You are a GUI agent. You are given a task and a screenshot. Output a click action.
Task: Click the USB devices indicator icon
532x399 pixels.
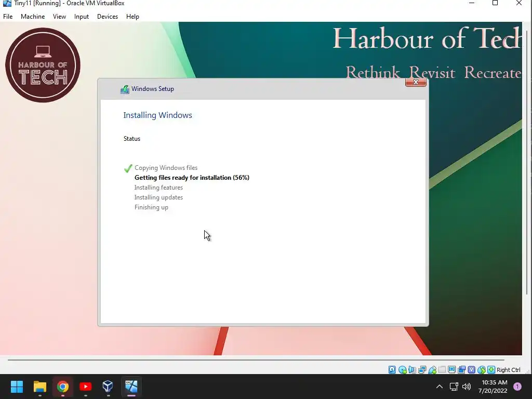432,370
